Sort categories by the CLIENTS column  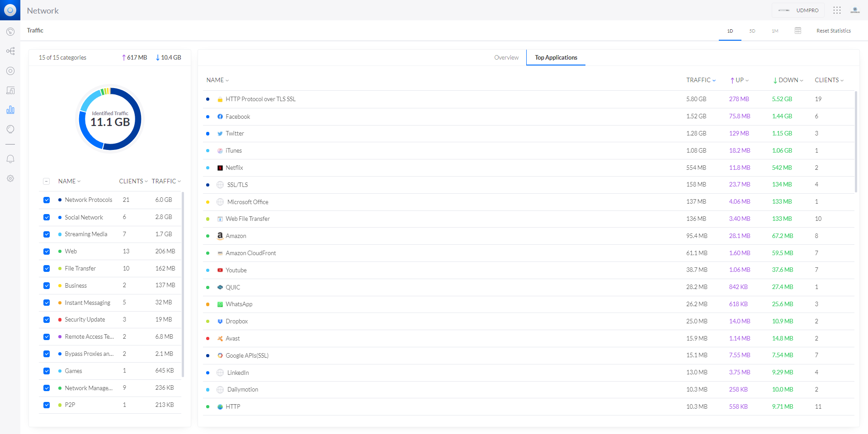point(133,181)
